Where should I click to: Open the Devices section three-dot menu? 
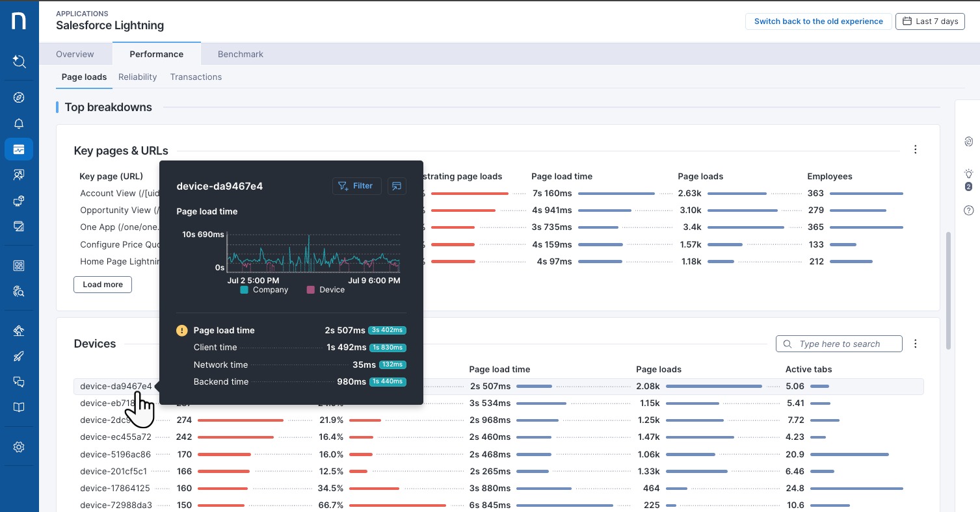[x=915, y=344]
